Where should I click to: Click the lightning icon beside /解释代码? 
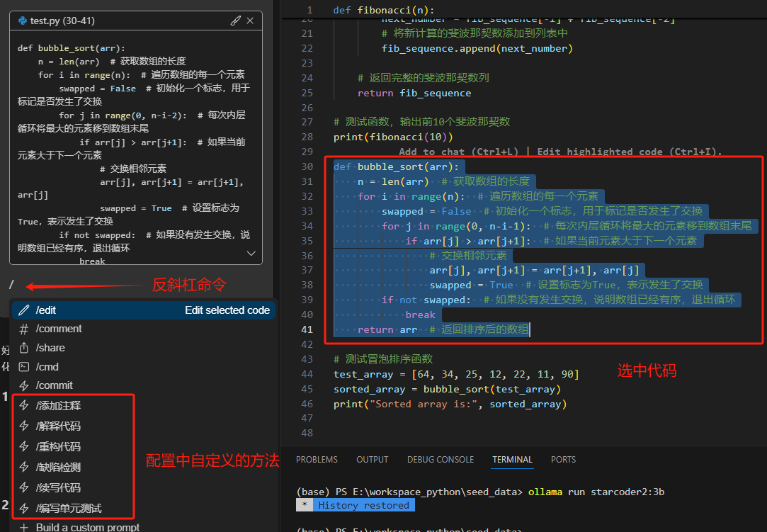pos(23,426)
